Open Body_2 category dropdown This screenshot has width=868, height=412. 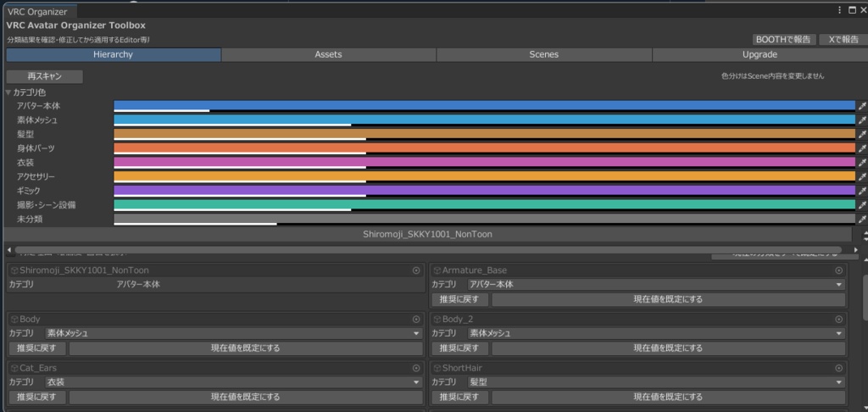(655, 333)
